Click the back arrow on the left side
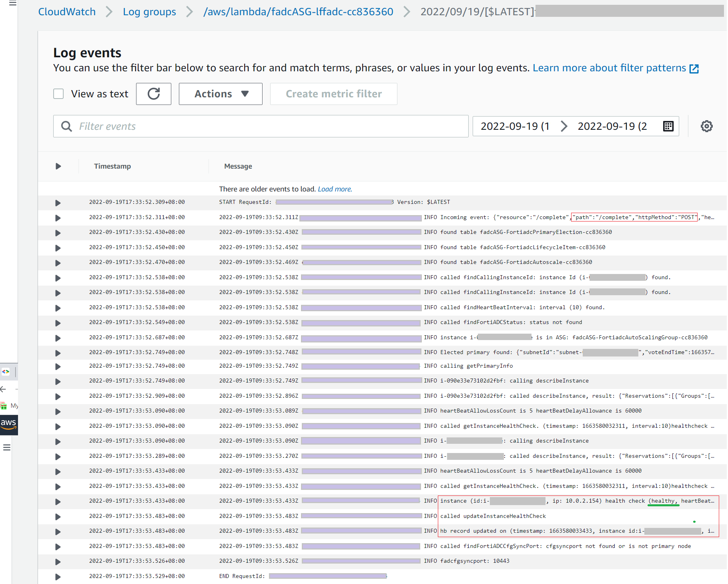Image resolution: width=728 pixels, height=584 pixels. (x=3, y=389)
